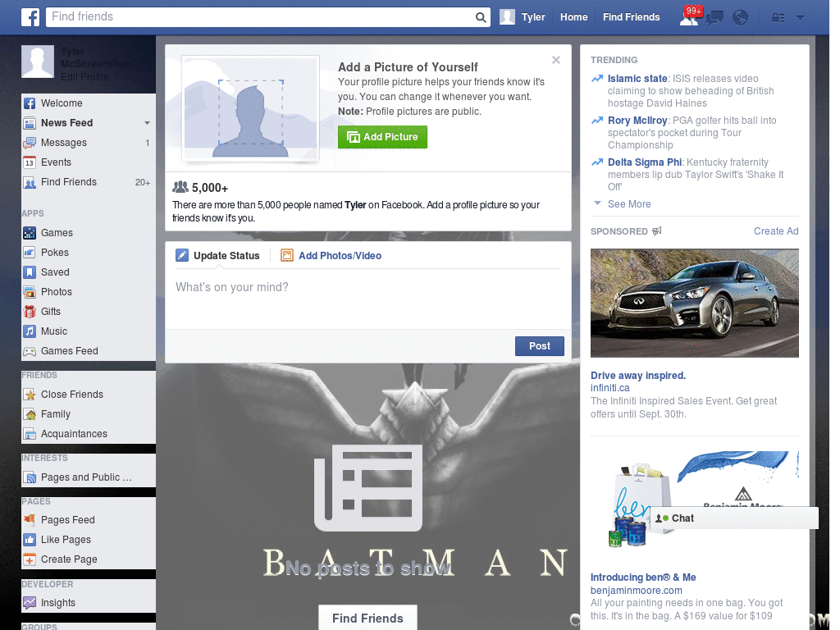Select the Update Status tab

(x=217, y=256)
